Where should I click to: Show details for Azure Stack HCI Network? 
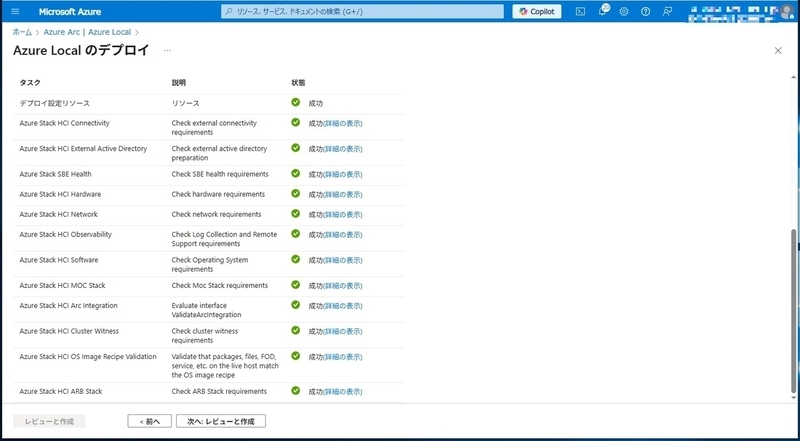pyautogui.click(x=343, y=215)
